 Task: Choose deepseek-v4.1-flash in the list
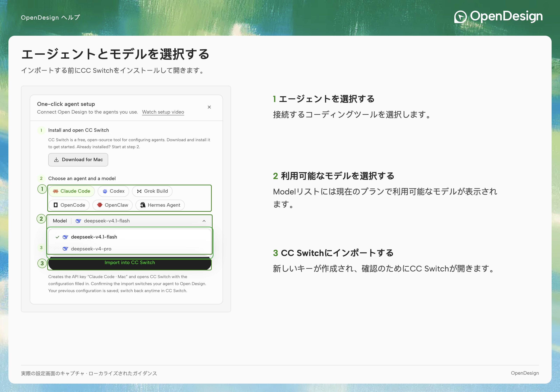tap(130, 237)
